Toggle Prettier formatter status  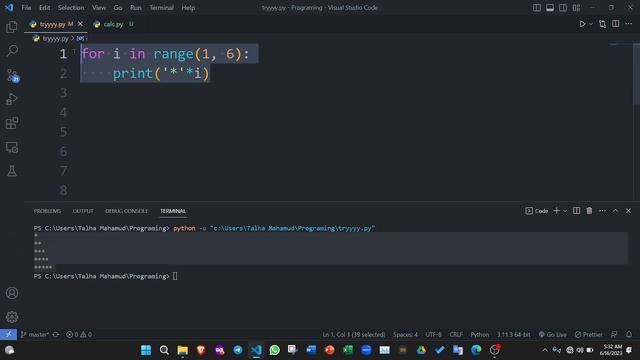pyautogui.click(x=589, y=334)
